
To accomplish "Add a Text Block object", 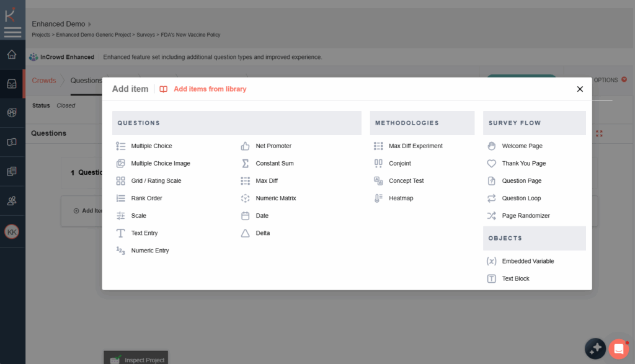I will pos(515,279).
